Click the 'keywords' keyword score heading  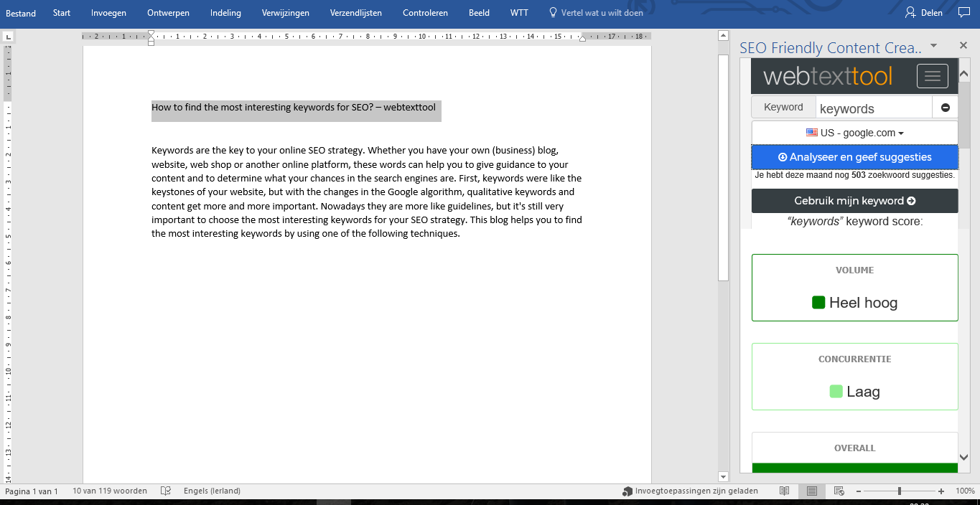click(854, 222)
